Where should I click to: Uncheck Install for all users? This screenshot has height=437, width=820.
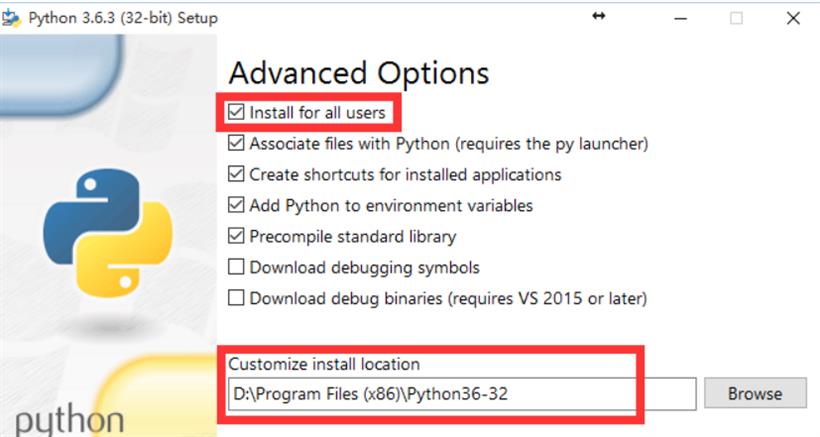pos(236,113)
